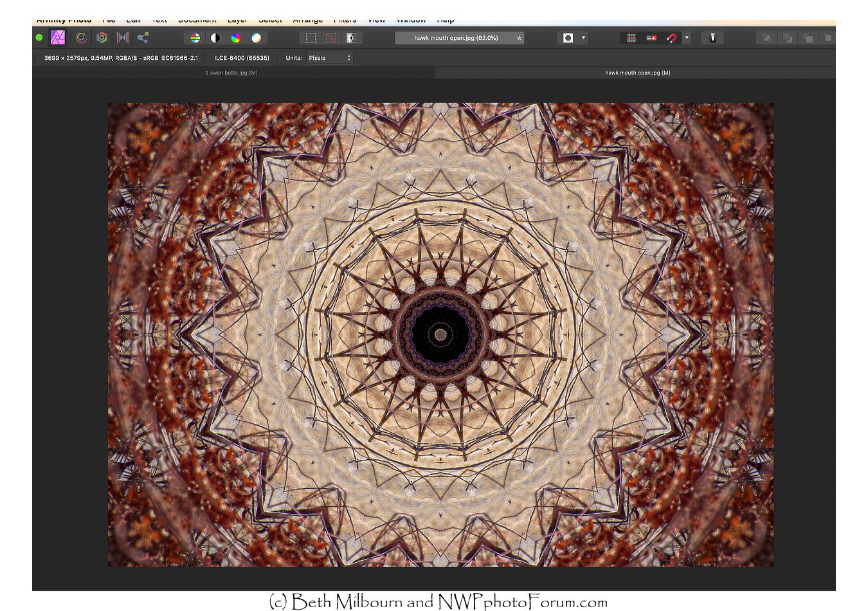Apply Auto Contrast black-and-white circle icon

coord(215,38)
